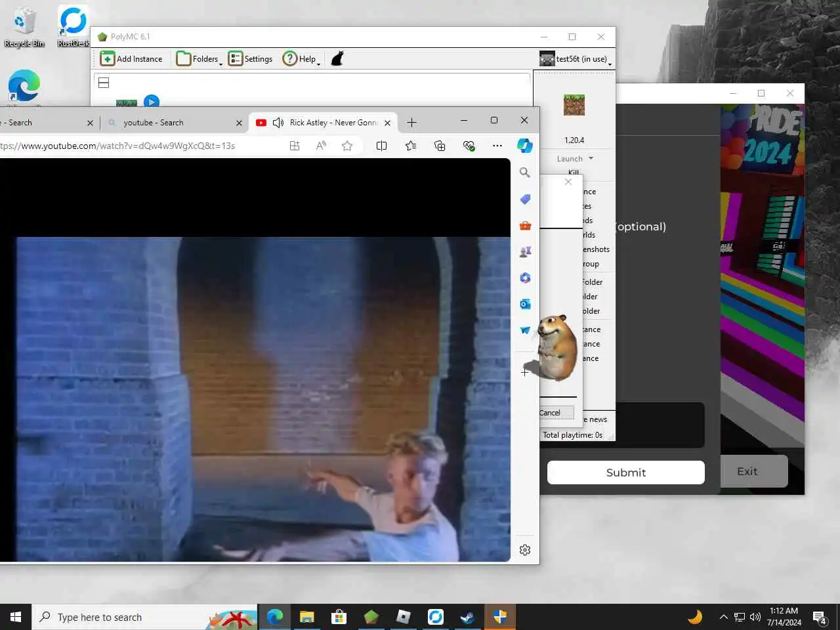
Task: Click the sidebar Search icon in Edge
Action: 525,173
